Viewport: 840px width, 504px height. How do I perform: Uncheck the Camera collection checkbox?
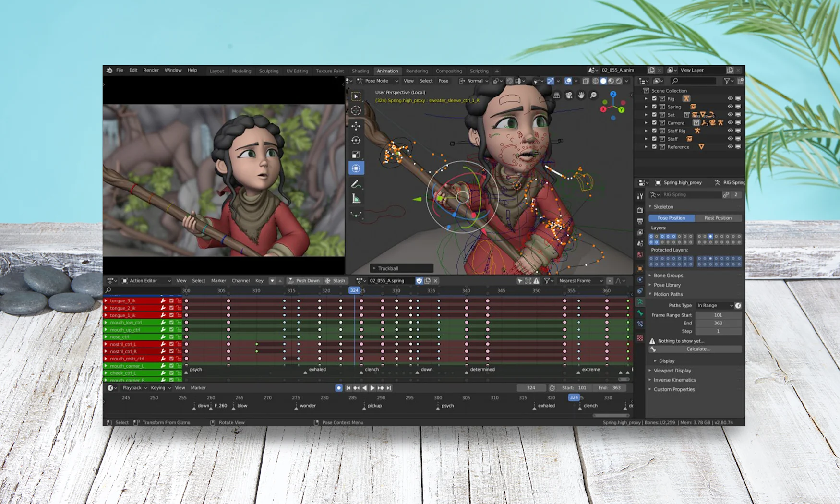654,123
